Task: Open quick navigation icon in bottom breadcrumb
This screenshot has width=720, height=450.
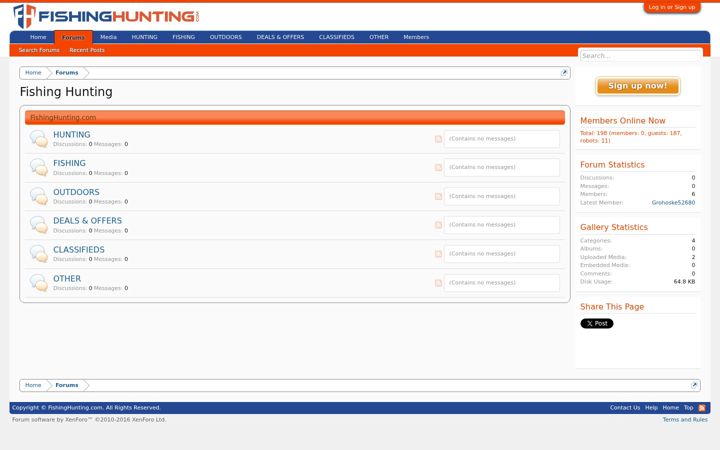Action: tap(694, 385)
